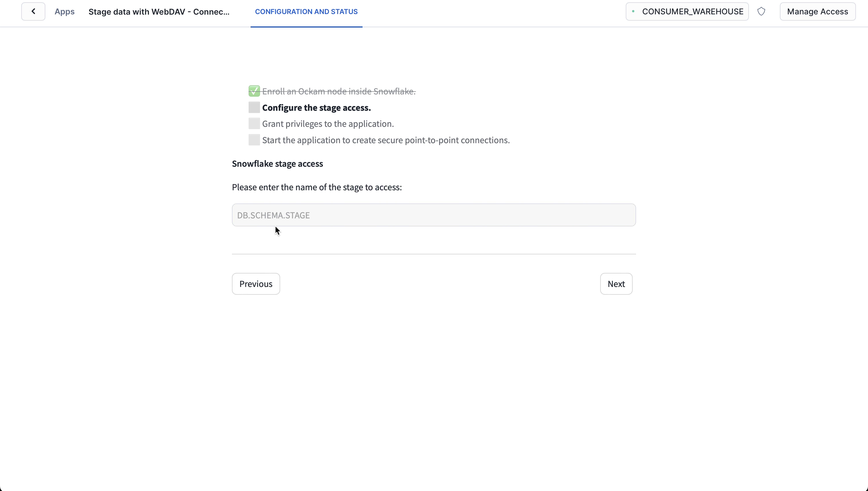Click 'Please enter the name of the stage' label
868x491 pixels.
(x=317, y=187)
